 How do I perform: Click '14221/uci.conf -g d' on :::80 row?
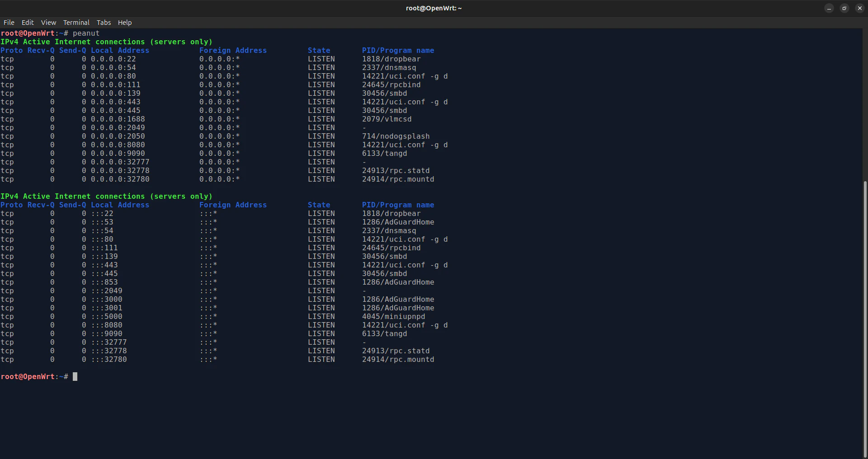coord(405,239)
